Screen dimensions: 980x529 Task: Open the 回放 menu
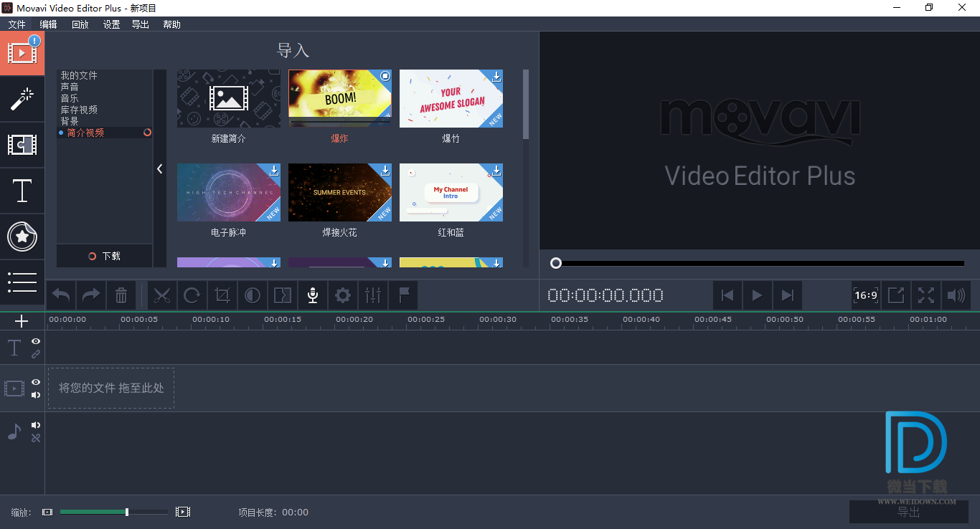tap(80, 24)
